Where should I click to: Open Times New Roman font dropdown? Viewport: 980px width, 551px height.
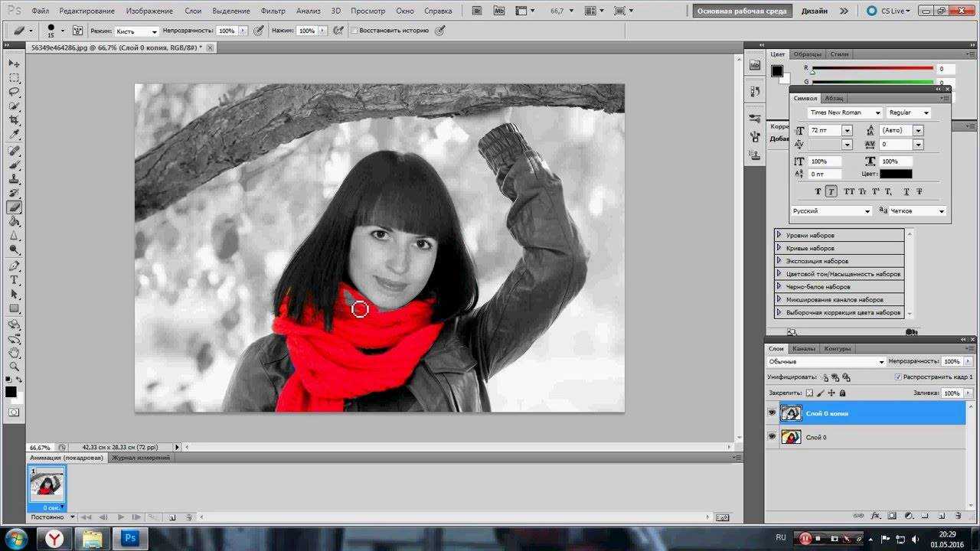point(877,112)
